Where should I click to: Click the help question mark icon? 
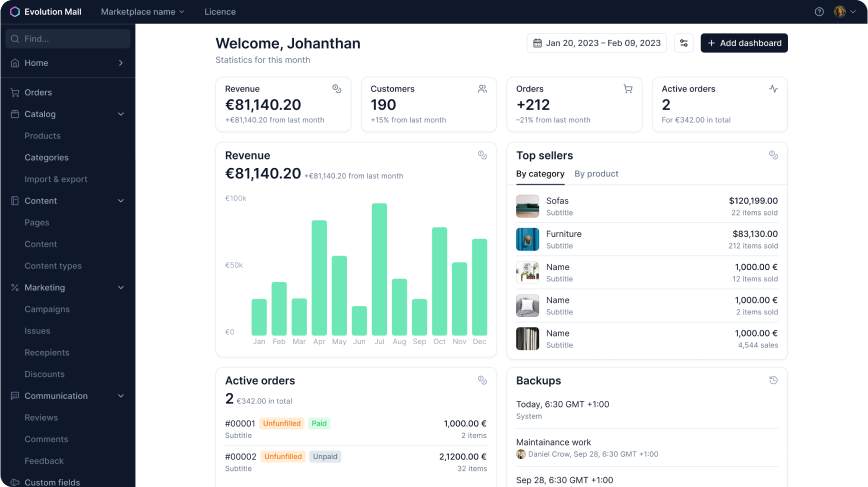(819, 12)
